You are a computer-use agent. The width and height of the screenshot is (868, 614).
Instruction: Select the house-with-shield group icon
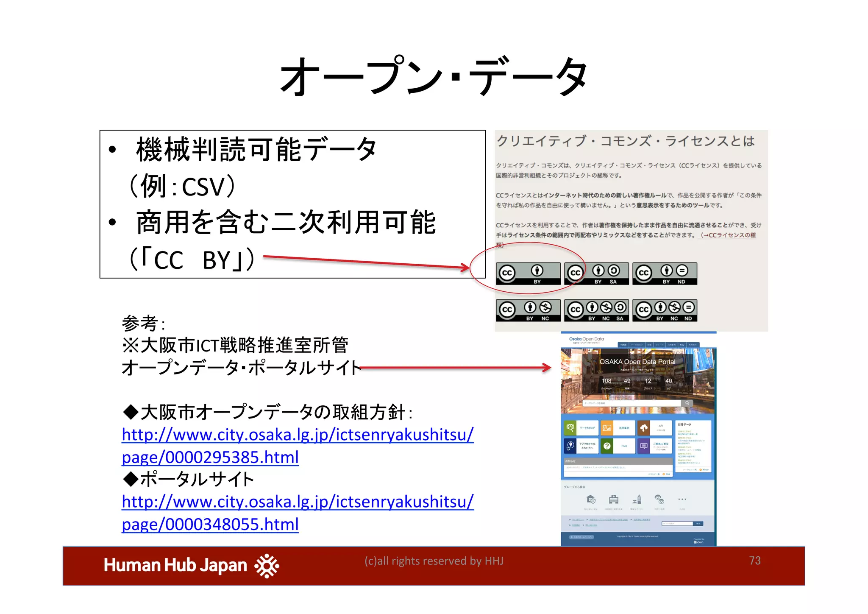coord(591,500)
